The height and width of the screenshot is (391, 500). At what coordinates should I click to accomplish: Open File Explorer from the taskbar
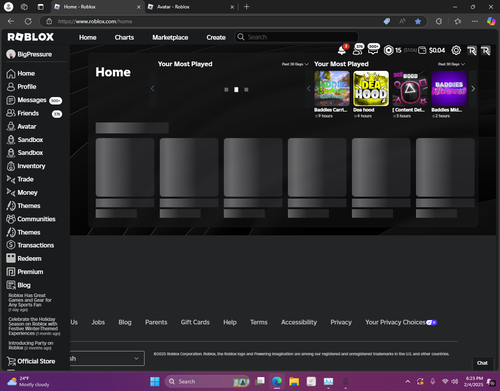coord(294,381)
